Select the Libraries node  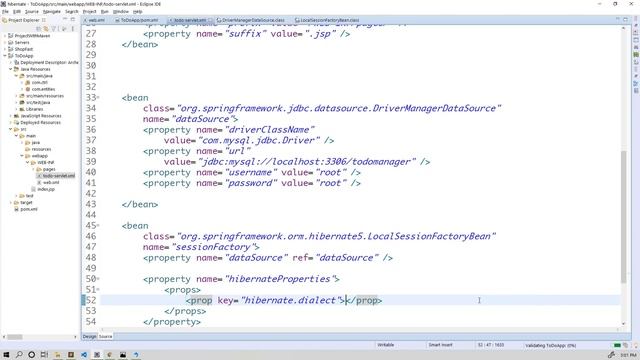tap(31, 109)
